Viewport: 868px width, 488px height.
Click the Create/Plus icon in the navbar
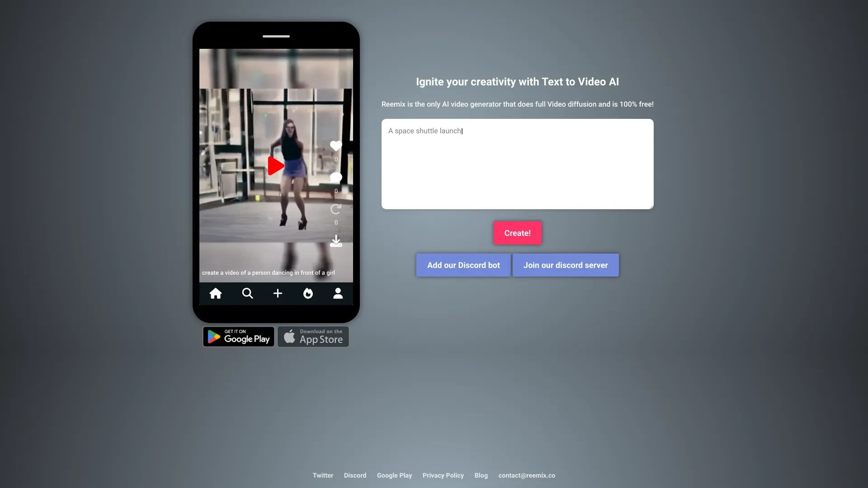click(x=277, y=293)
